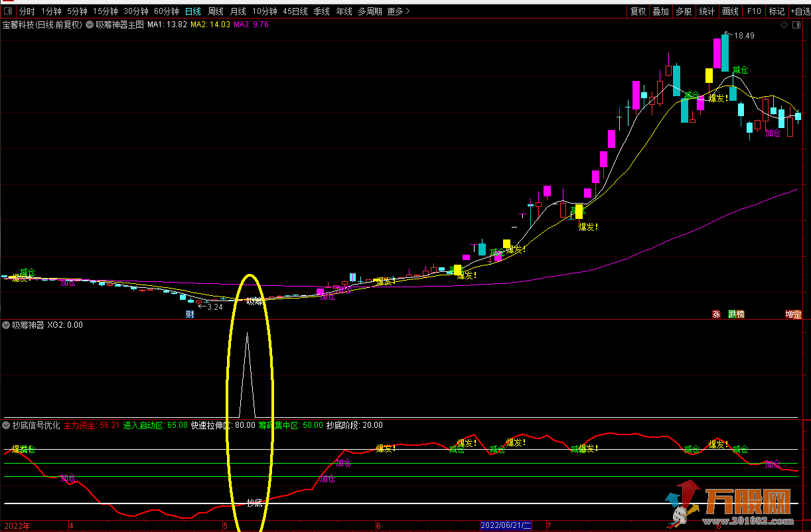Select the 5分钟 period tab
This screenshot has height=532, width=811.
[x=77, y=11]
